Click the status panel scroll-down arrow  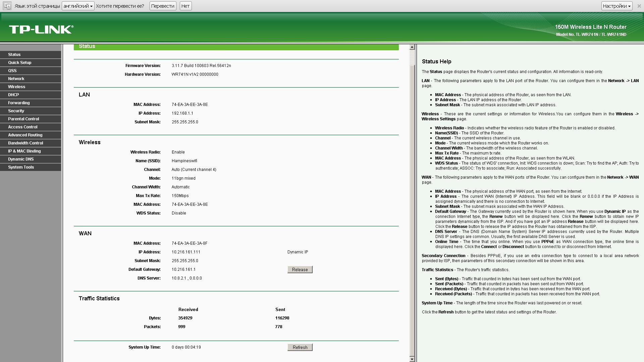(x=412, y=359)
